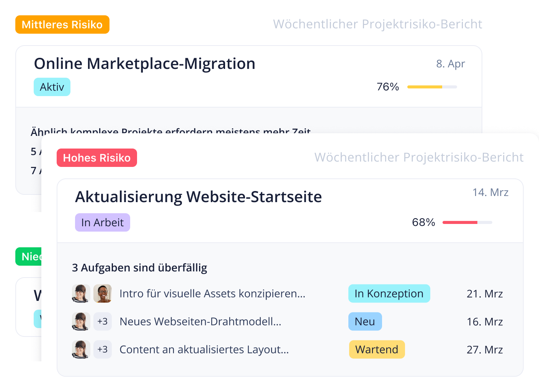
Task: Switch to the Wöchentlicher Projektrisiko-Bericht header
Action: click(419, 157)
